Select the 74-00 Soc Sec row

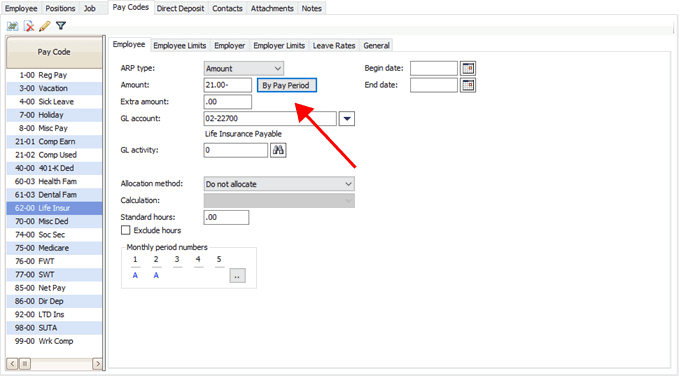click(x=54, y=235)
